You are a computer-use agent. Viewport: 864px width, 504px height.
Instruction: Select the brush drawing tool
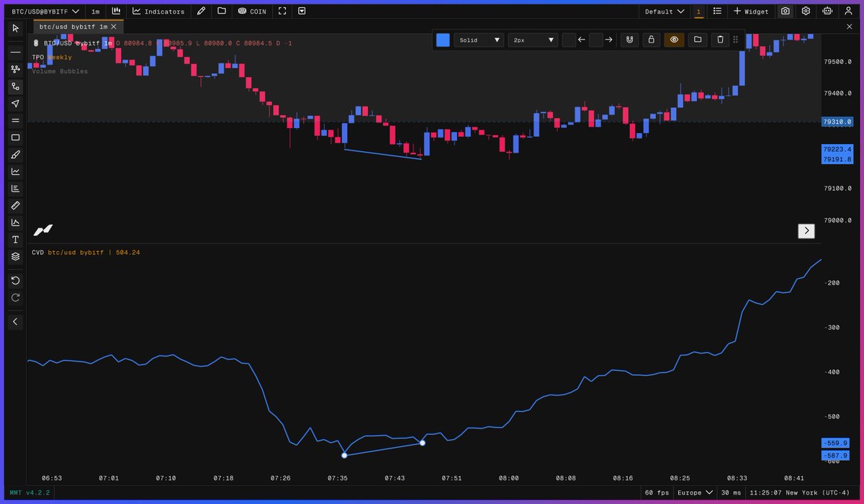coord(16,155)
